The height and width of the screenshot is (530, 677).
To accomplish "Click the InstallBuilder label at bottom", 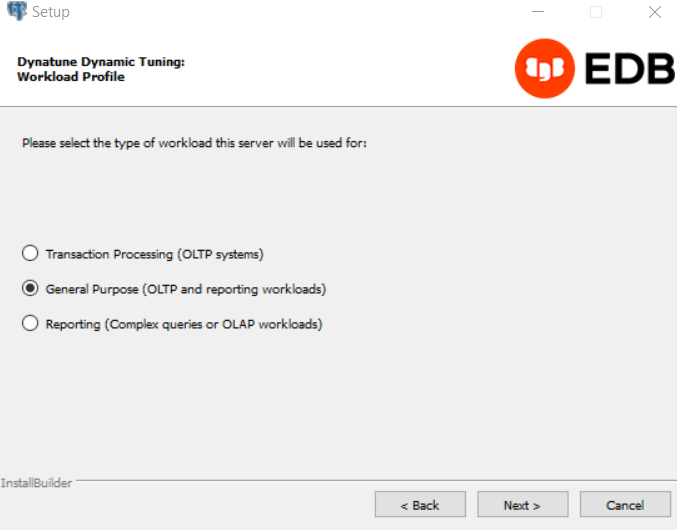I will (36, 483).
